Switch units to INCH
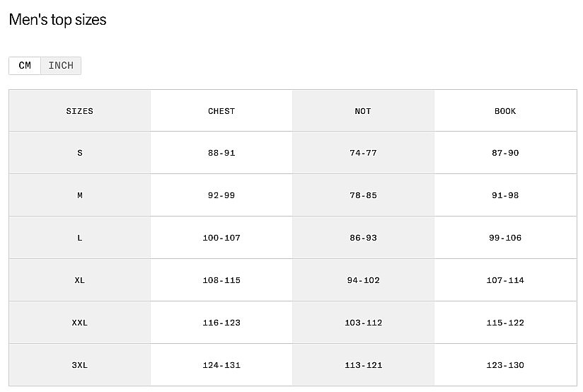This screenshot has width=583, height=392. tap(61, 66)
